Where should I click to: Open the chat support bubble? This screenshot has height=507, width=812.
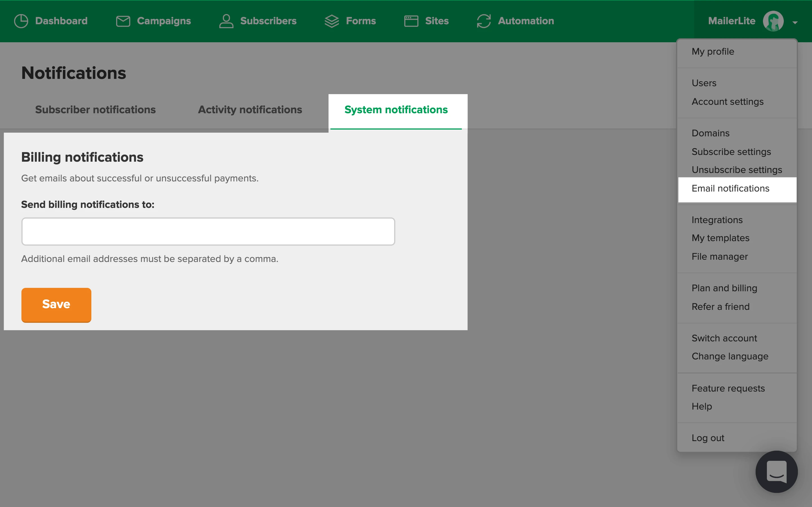pyautogui.click(x=776, y=472)
